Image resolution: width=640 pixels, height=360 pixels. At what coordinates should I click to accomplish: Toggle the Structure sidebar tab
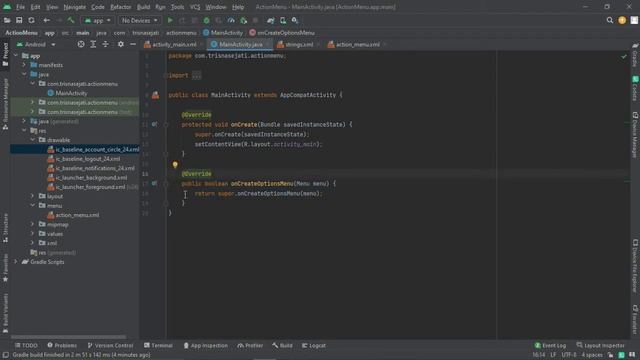(x=5, y=228)
